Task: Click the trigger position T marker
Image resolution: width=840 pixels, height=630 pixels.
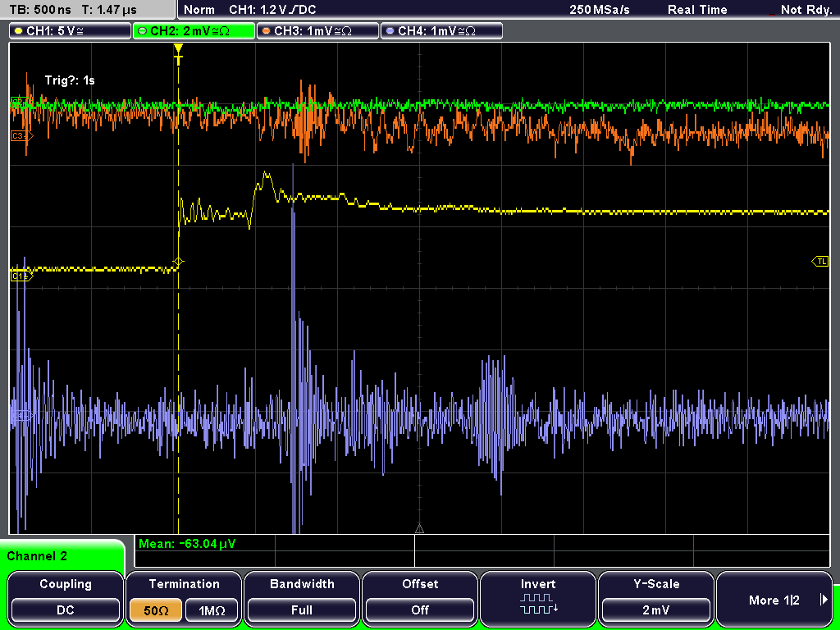Action: (x=178, y=54)
